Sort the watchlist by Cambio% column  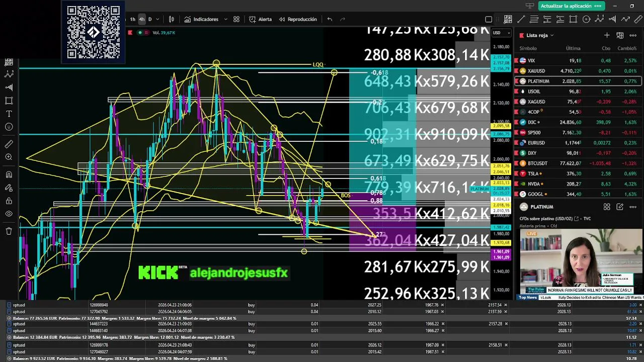pos(627,48)
